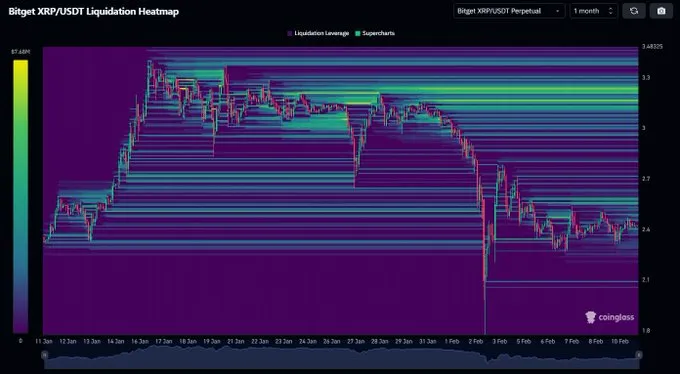This screenshot has width=680, height=374.
Task: Click the green Supercharts legend swatch
Action: pos(357,33)
